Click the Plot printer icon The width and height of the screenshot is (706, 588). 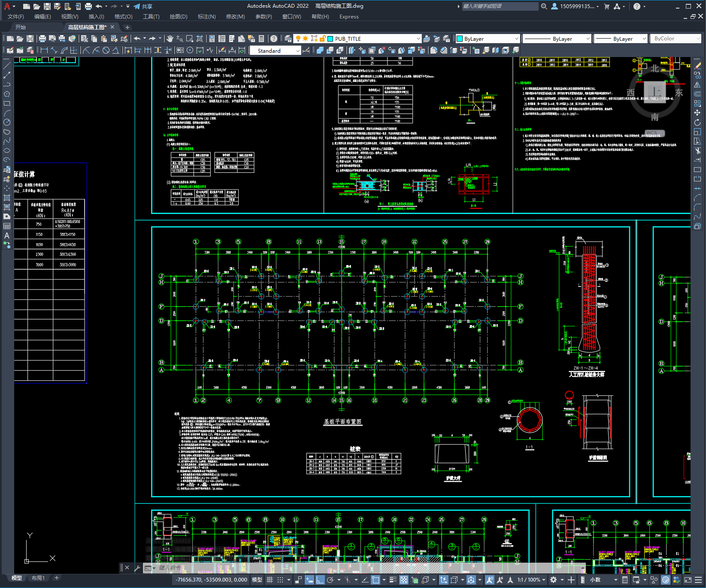[x=42, y=39]
